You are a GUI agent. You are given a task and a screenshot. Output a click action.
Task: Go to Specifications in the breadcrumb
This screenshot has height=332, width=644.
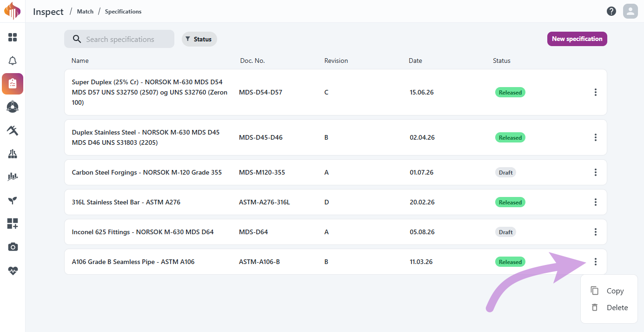pos(123,11)
